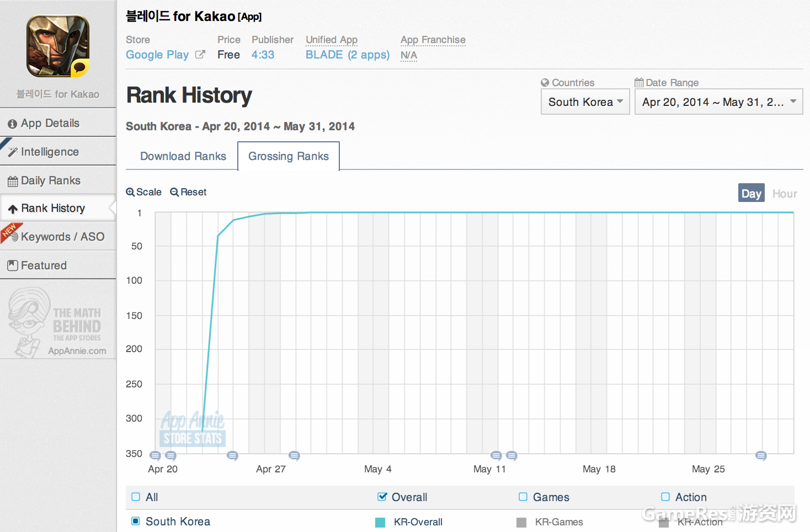Open the App Details sidebar item
The width and height of the screenshot is (810, 532).
click(58, 123)
